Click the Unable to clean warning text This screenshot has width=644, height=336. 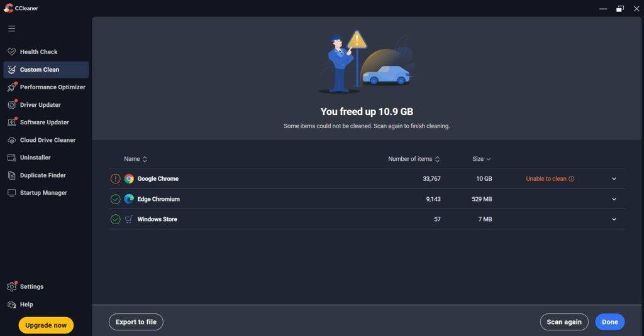[x=546, y=178]
